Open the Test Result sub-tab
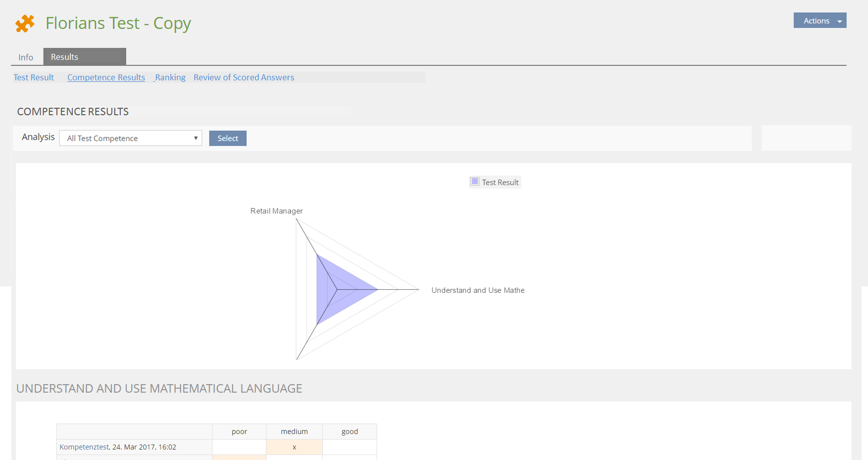 (x=33, y=77)
